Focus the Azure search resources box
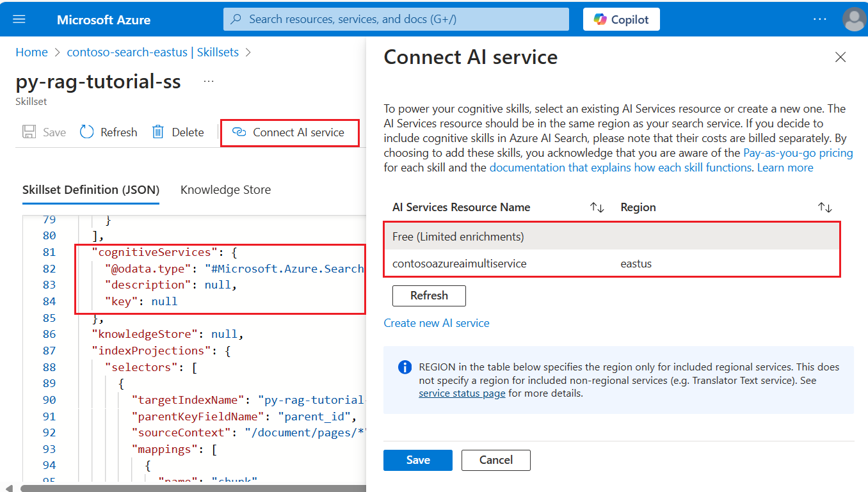This screenshot has height=492, width=868. click(396, 19)
